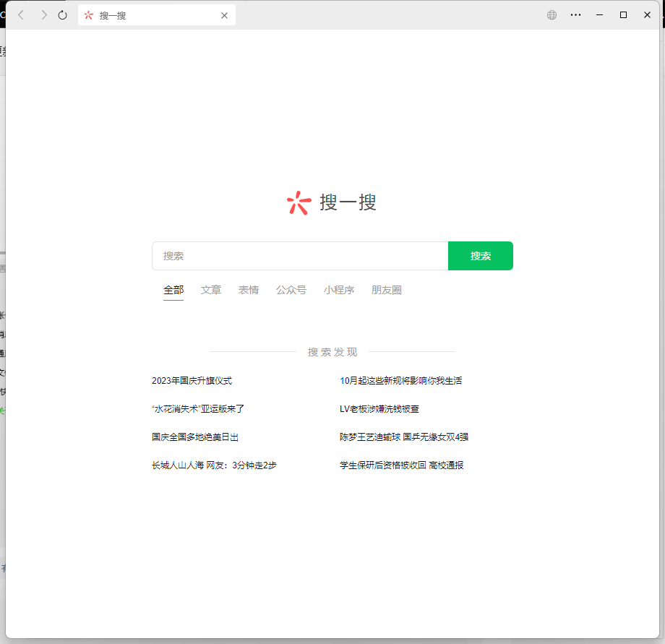The height and width of the screenshot is (644, 665).
Task: Switch to the 文章 tab
Action: click(211, 290)
